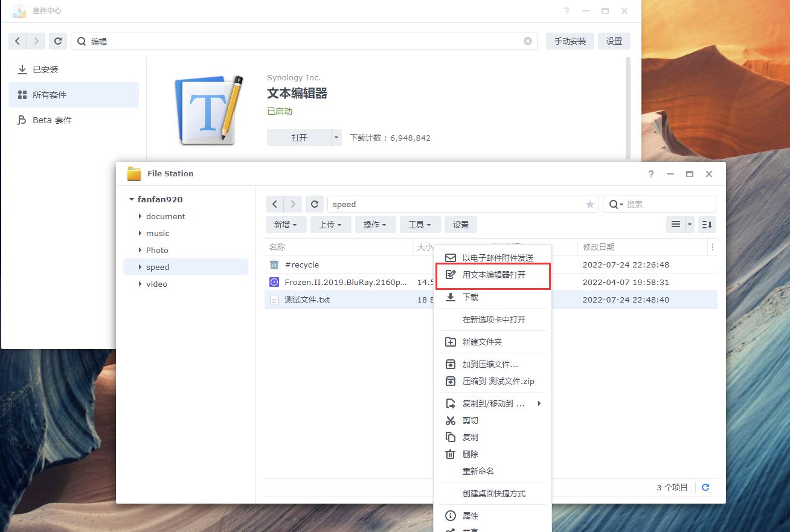This screenshot has height=532, width=790.
Task: Click the 设置 button in File Station toolbar
Action: click(460, 224)
